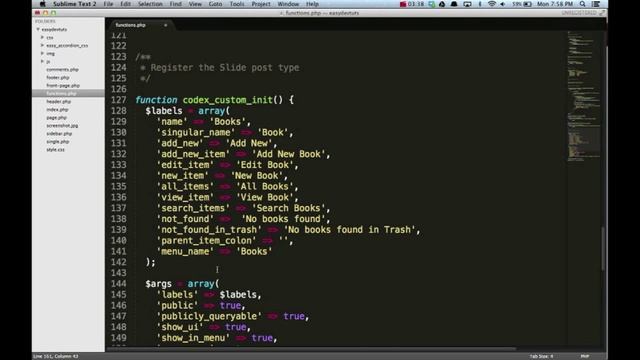The width and height of the screenshot is (640, 360).
Task: Expand the css folder
Action: (x=42, y=37)
